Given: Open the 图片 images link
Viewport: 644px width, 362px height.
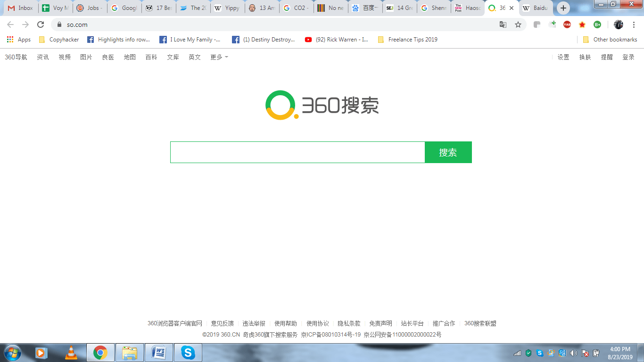Looking at the screenshot, I should [x=86, y=57].
